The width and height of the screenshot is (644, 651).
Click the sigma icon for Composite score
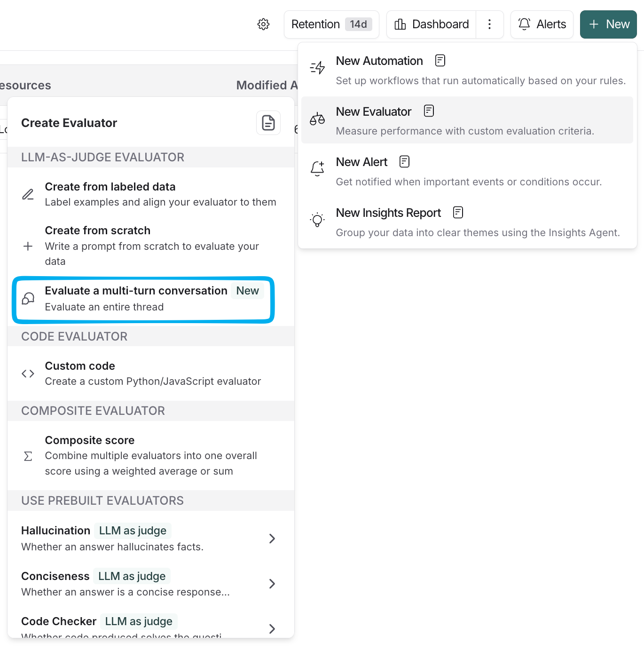pyautogui.click(x=28, y=456)
